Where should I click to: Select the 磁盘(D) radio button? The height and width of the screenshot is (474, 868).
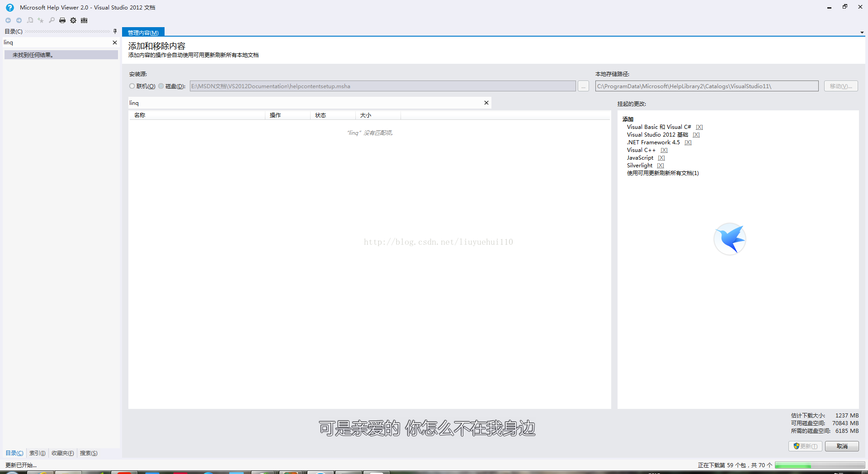pyautogui.click(x=161, y=86)
